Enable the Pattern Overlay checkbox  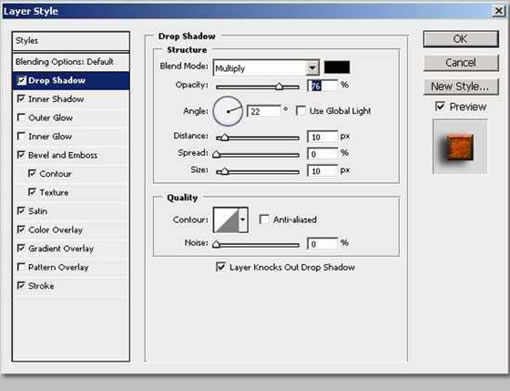(21, 267)
